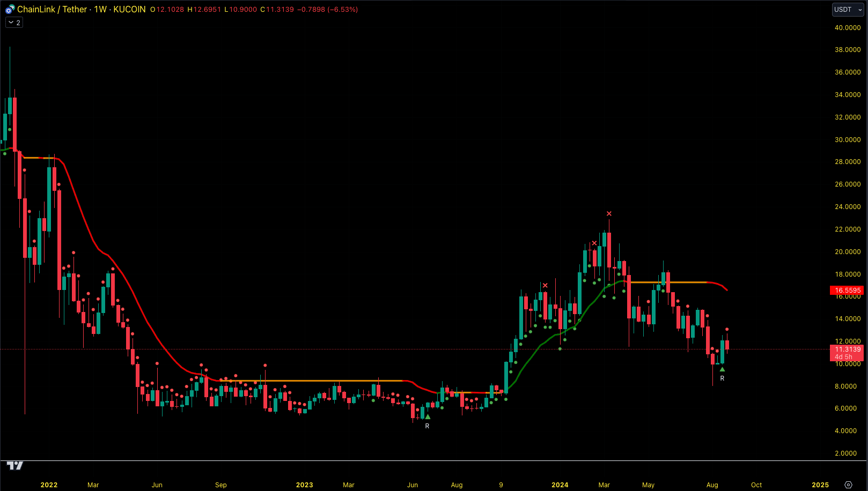Viewport: 868px width, 491px height.
Task: Expand the collapsed indicators legend showing 2
Action: (14, 23)
